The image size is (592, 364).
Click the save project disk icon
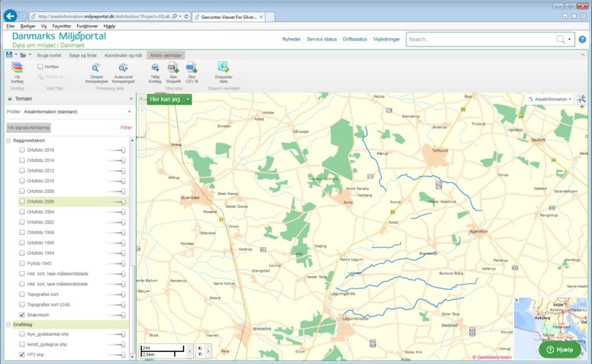point(9,55)
